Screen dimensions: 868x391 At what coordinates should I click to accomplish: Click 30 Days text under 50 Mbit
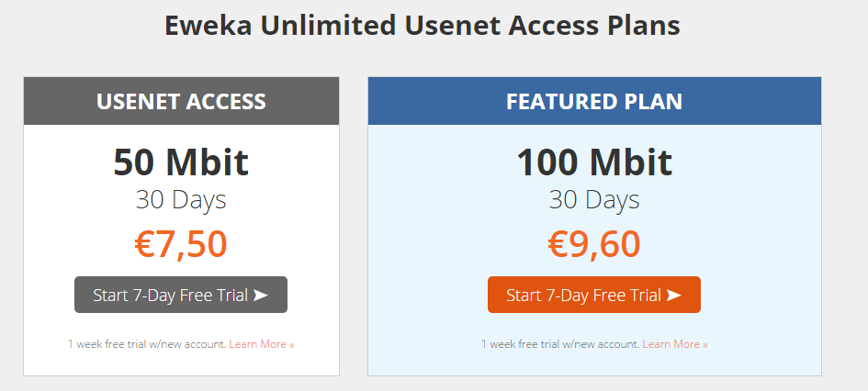tap(181, 200)
